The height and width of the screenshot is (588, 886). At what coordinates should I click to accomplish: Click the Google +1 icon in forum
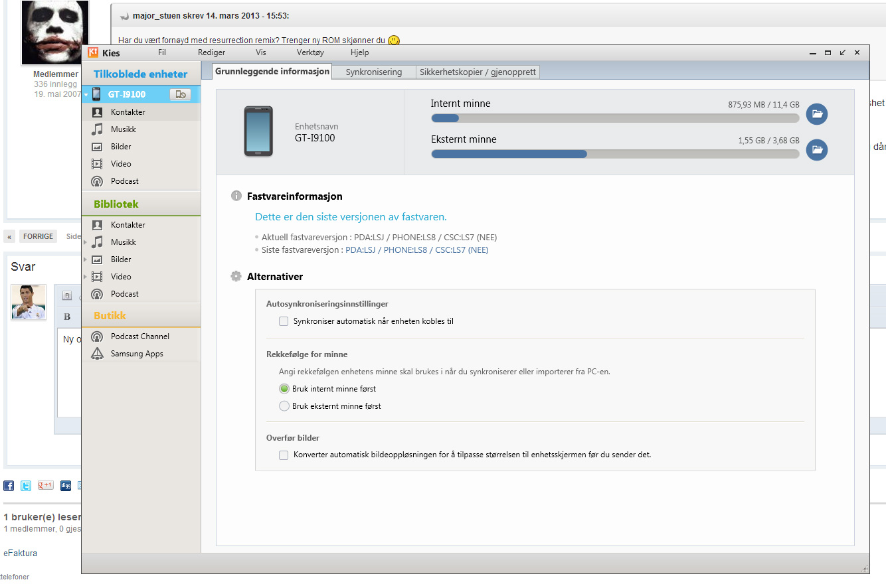click(45, 486)
